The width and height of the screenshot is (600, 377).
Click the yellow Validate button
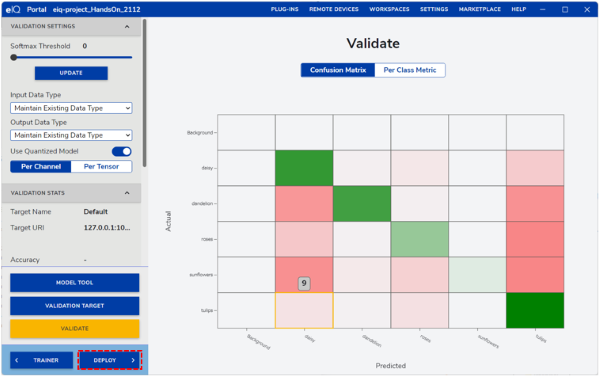pyautogui.click(x=75, y=328)
